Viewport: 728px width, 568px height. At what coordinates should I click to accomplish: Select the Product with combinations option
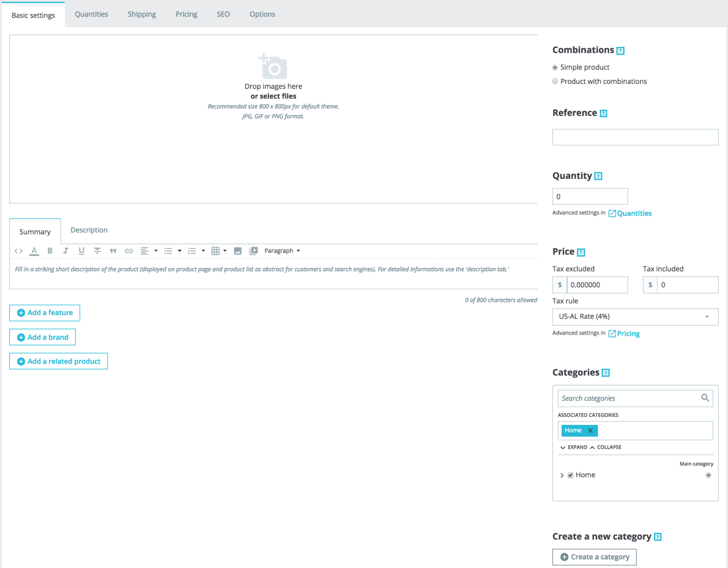coord(555,81)
